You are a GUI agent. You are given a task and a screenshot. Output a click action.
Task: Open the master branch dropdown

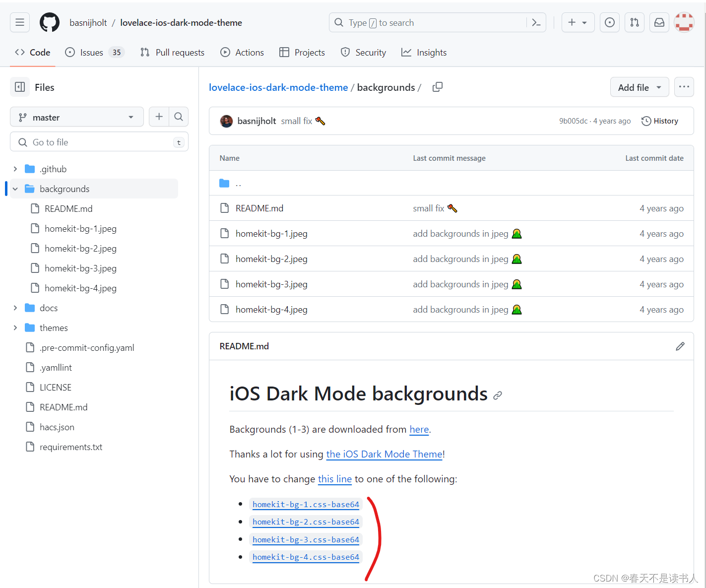[x=77, y=117]
